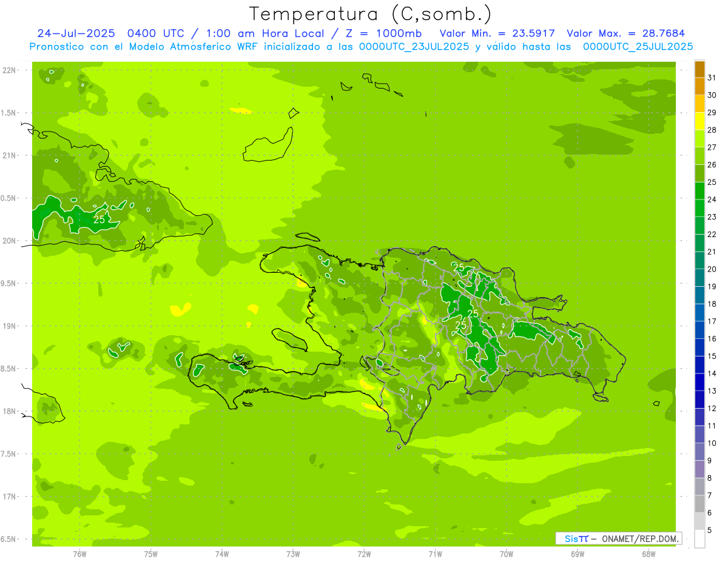Click the '0000UTC_25JUL2025' valid-until time text
This screenshot has height=562, width=728.
coord(638,47)
